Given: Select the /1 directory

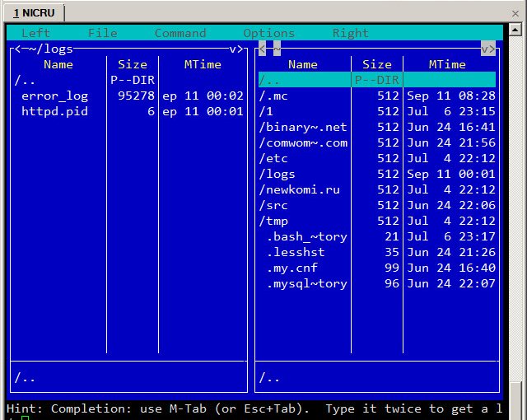Looking at the screenshot, I should (x=265, y=111).
